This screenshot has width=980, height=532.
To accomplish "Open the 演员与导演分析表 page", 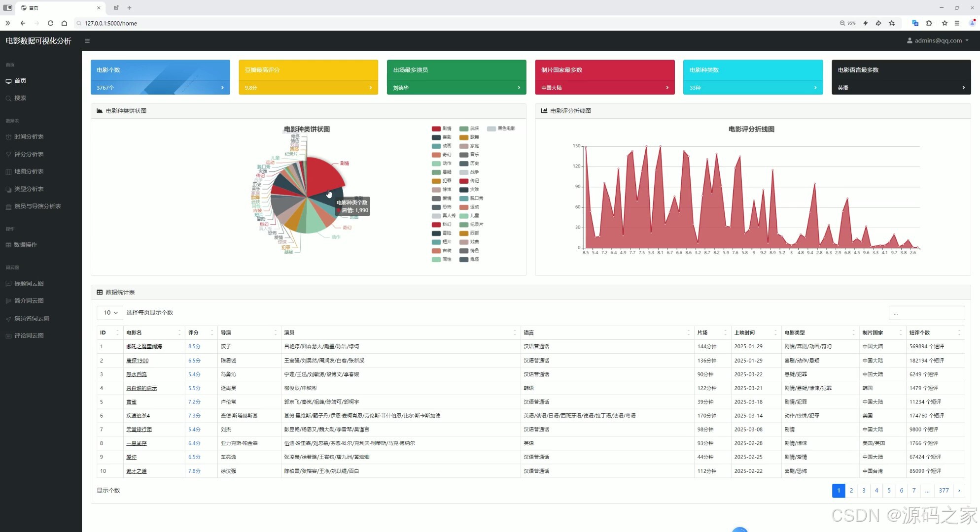I will click(x=37, y=206).
